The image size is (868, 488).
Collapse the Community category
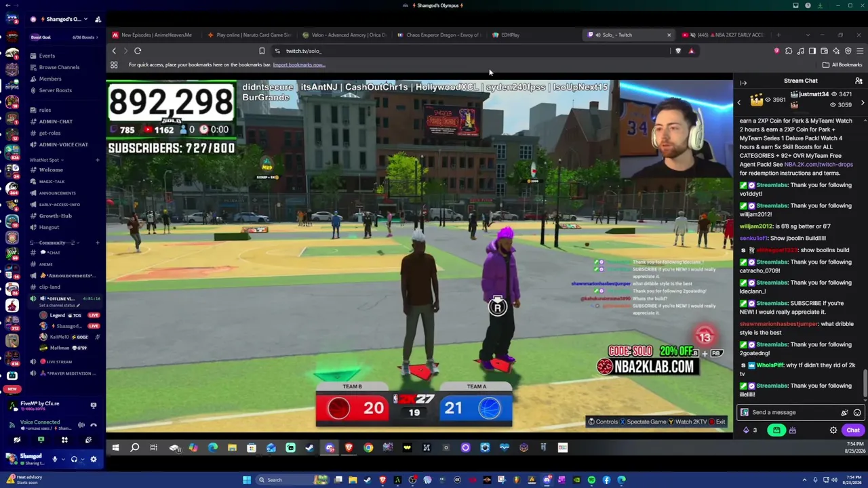53,243
